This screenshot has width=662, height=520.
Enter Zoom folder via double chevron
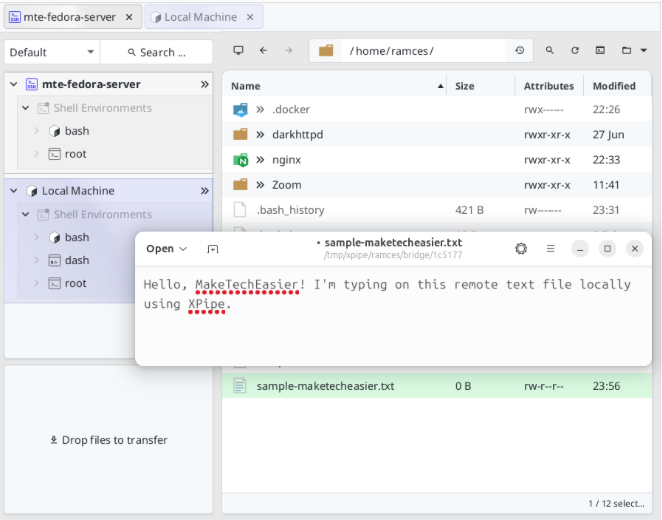260,185
